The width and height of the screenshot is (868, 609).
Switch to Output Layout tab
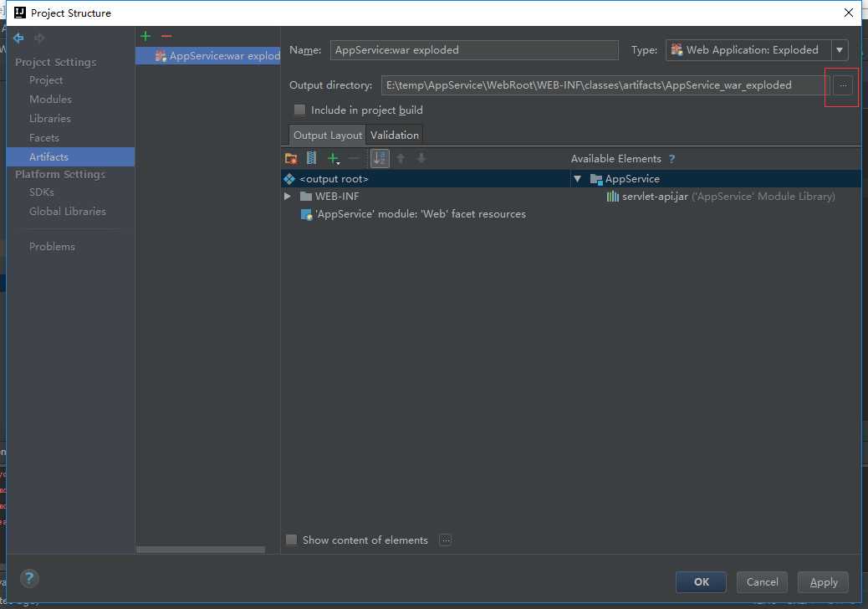click(x=328, y=135)
